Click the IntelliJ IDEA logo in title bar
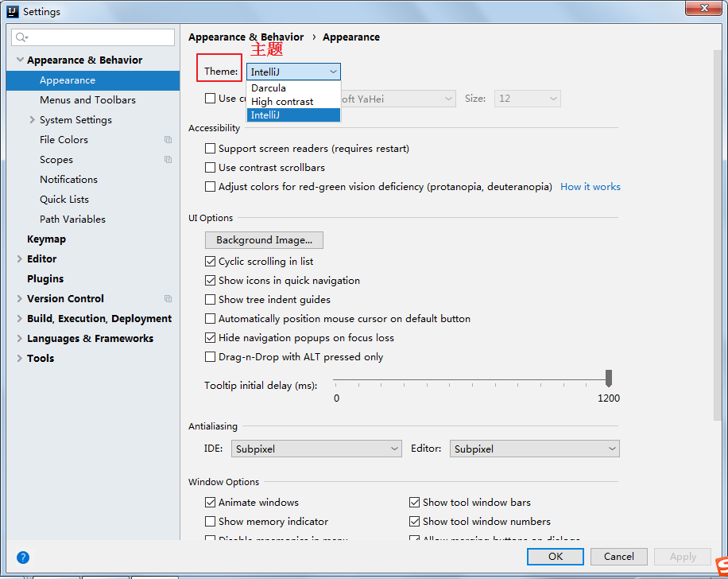 [x=12, y=11]
